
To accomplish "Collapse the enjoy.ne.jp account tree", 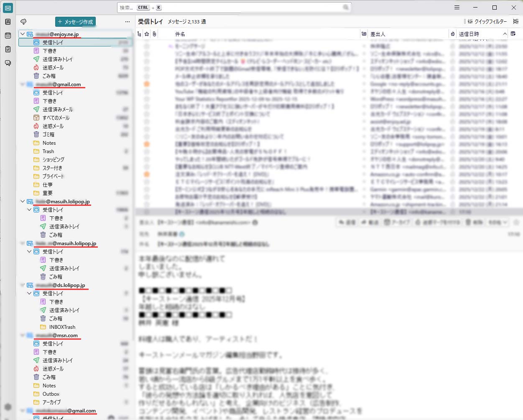I will click(x=23, y=34).
